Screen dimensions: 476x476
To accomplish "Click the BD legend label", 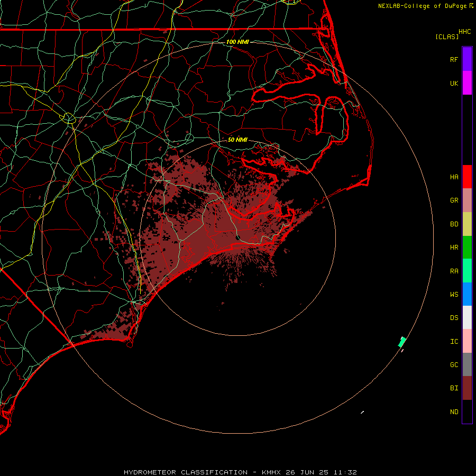I will (x=454, y=224).
